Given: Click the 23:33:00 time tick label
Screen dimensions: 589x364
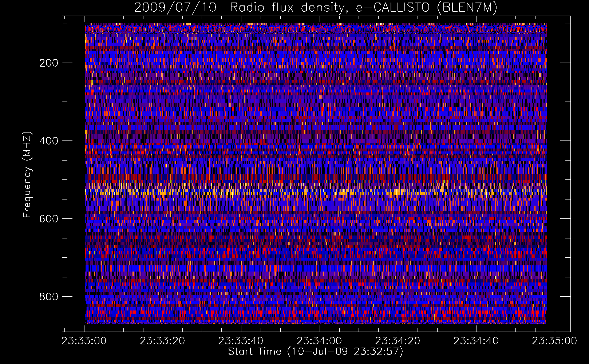Looking at the screenshot, I should point(84,341).
